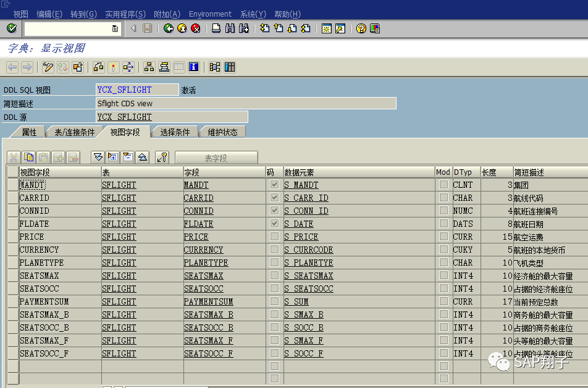The width and height of the screenshot is (588, 388).
Task: Switch to the 表/连接条件 tab
Action: click(74, 132)
